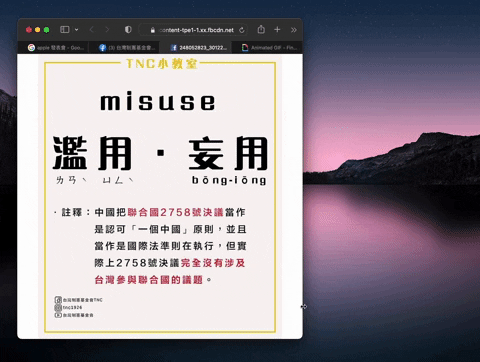
Task: Open a new tab with the plus button
Action: click(x=277, y=30)
